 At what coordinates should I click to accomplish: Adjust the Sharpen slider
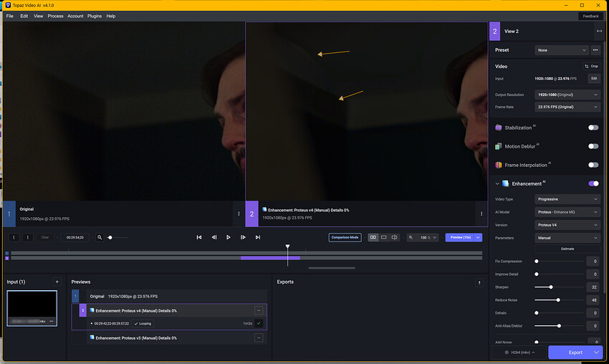pos(551,287)
